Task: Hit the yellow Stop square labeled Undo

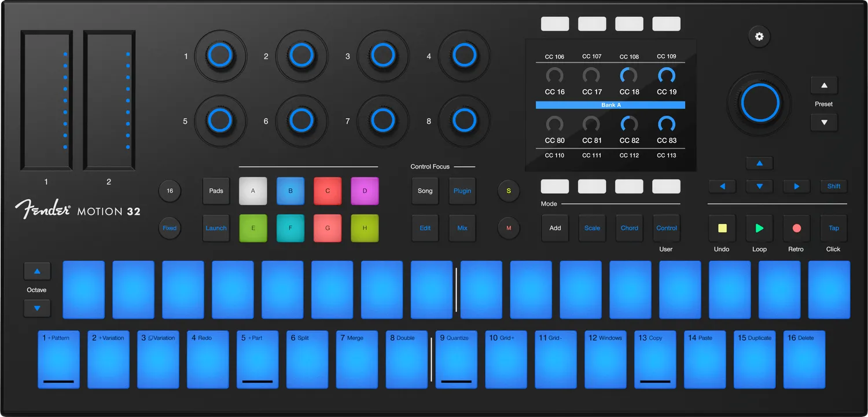Action: point(722,228)
